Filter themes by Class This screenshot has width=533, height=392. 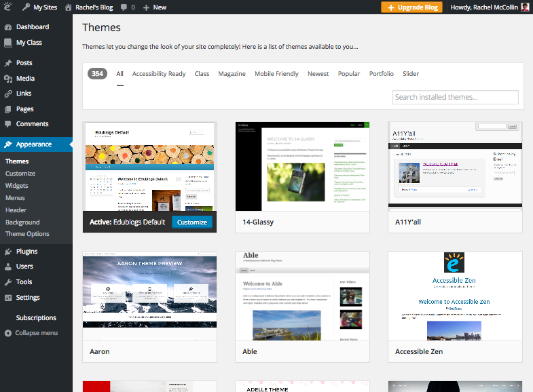[x=202, y=74]
